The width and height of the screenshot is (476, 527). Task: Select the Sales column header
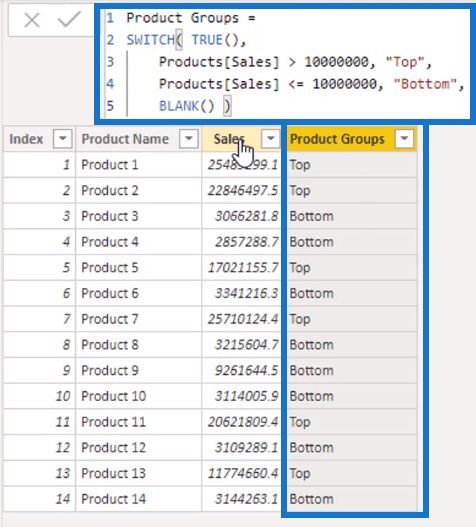[x=242, y=139]
